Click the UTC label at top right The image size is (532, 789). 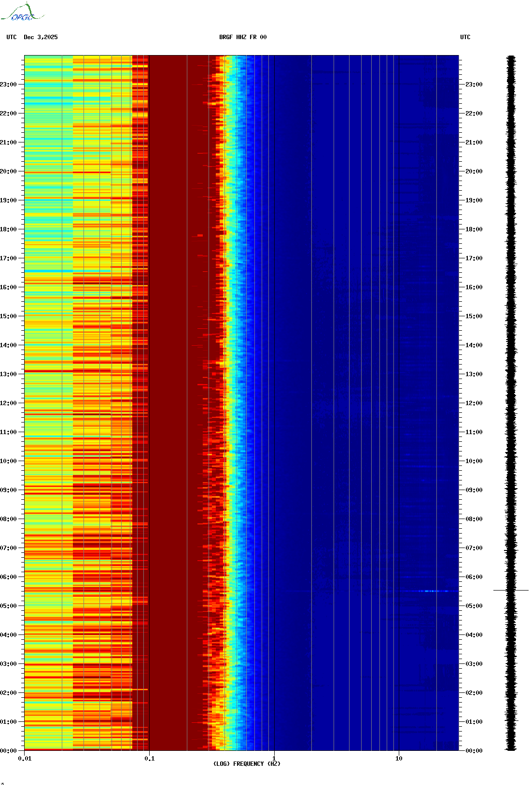pos(465,37)
